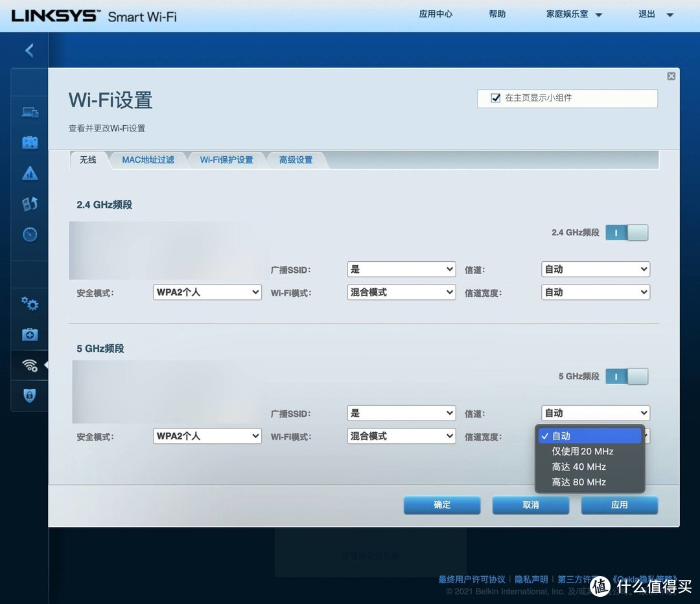The width and height of the screenshot is (700, 604).
Task: Collapse the sidebar with the back arrow
Action: [29, 50]
